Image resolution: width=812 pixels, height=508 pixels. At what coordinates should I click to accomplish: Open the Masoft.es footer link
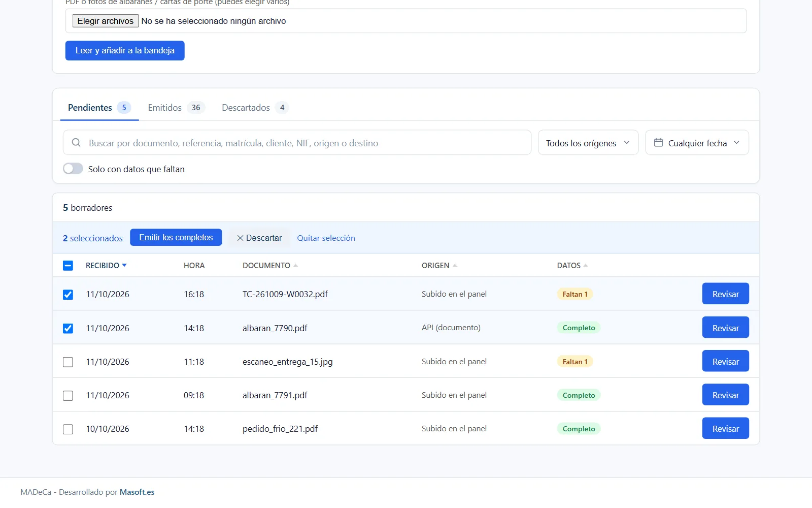pos(137,492)
